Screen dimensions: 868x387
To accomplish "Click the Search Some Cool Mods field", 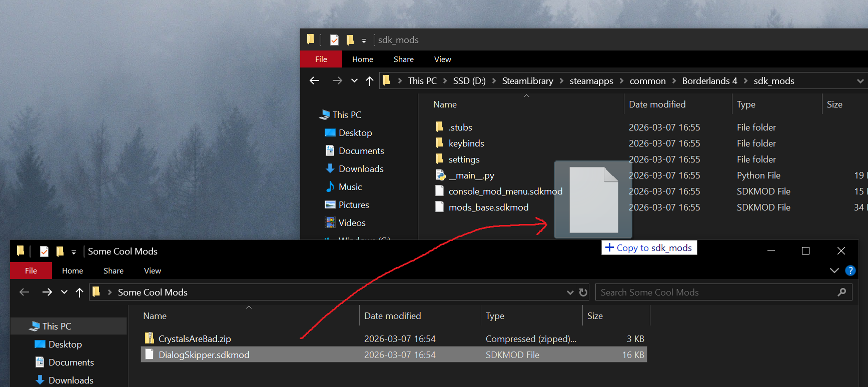I will (715, 292).
